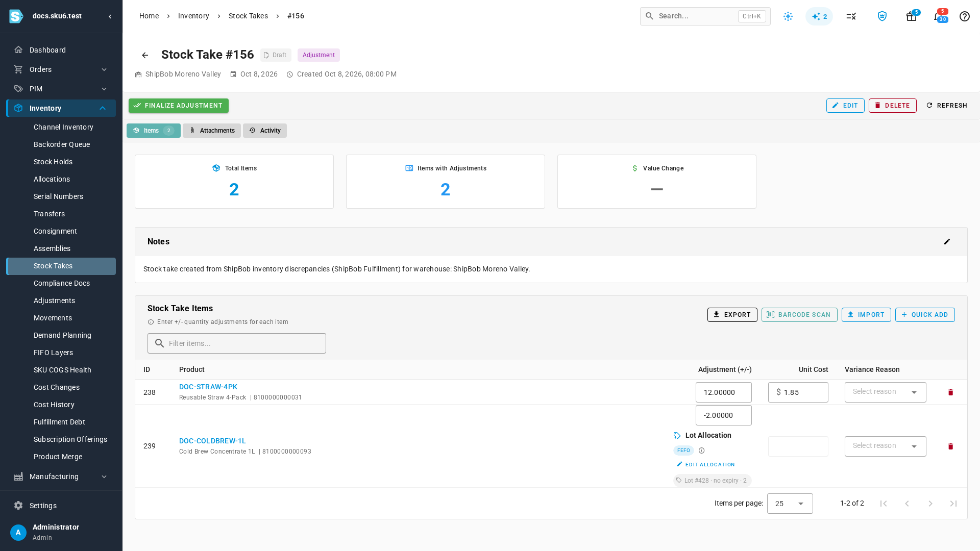Click the Filter items search field
This screenshot has width=980, height=551.
(237, 343)
